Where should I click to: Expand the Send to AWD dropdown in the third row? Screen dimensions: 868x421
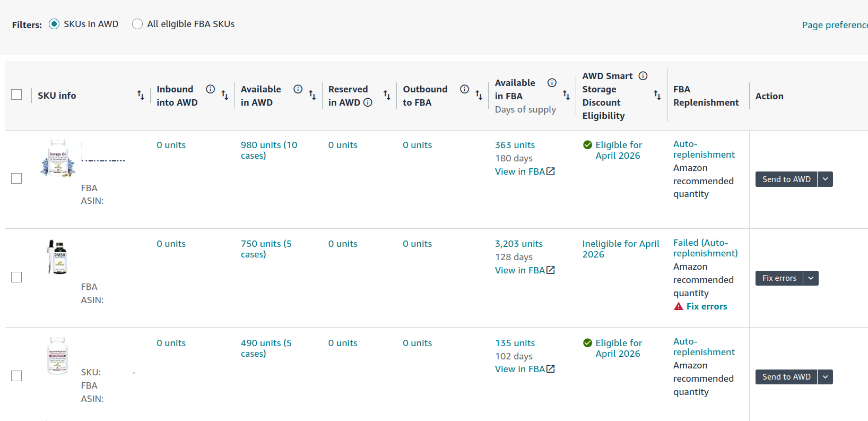point(825,377)
